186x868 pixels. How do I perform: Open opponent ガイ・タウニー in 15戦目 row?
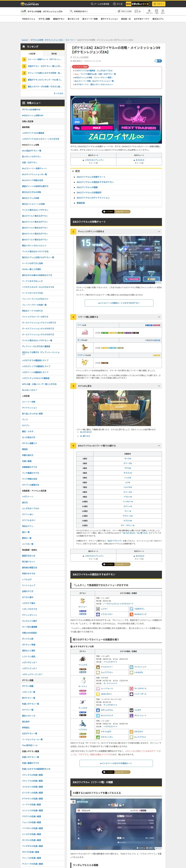point(127,525)
